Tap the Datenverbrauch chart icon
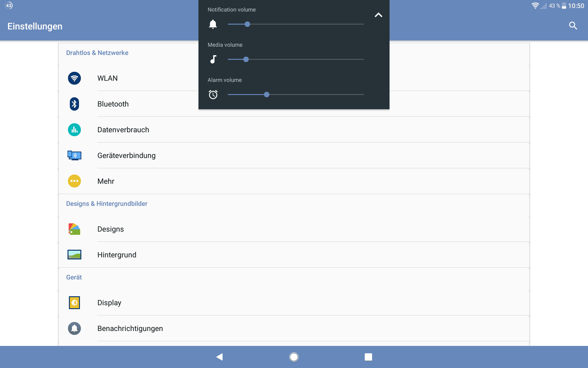Viewport: 588px width, 368px height. point(74,130)
